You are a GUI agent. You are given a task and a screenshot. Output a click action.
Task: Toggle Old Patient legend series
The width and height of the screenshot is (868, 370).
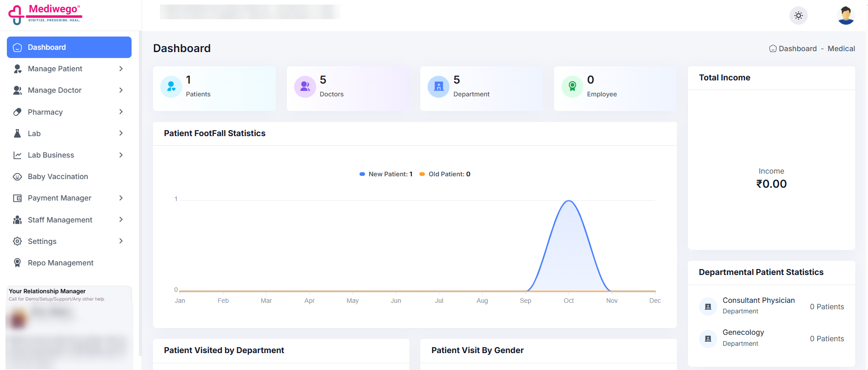[x=445, y=174]
